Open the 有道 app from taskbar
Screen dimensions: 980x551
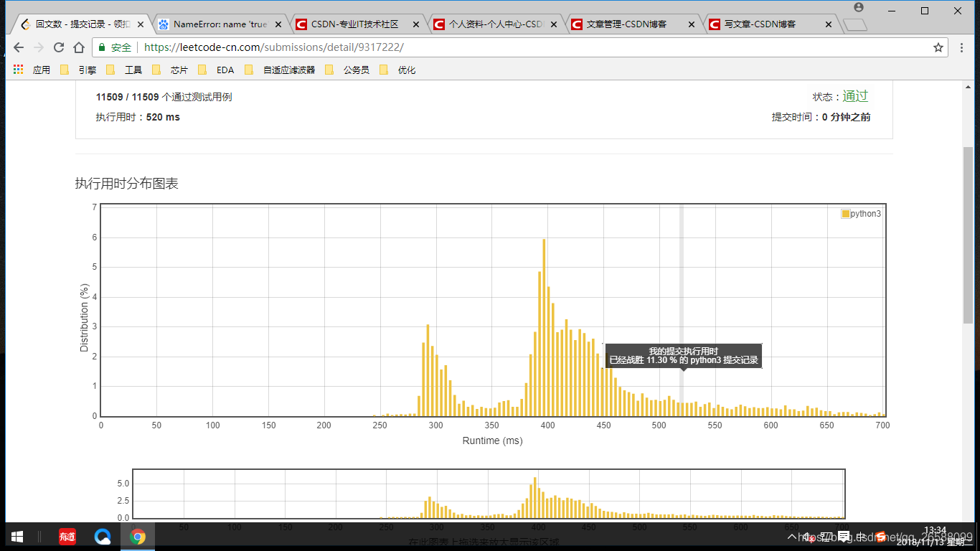(67, 536)
